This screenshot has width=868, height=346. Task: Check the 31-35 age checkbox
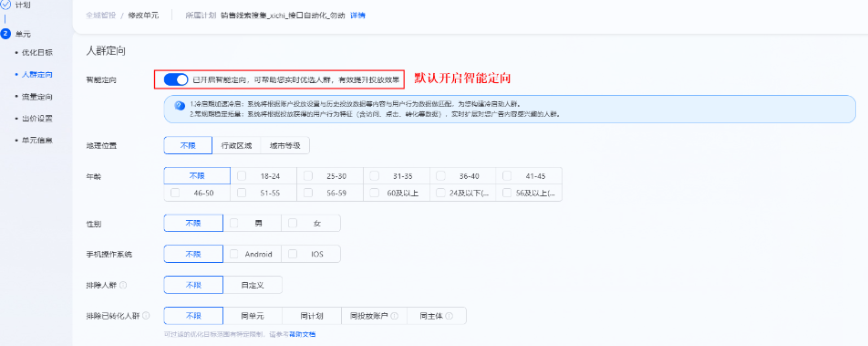coord(374,176)
